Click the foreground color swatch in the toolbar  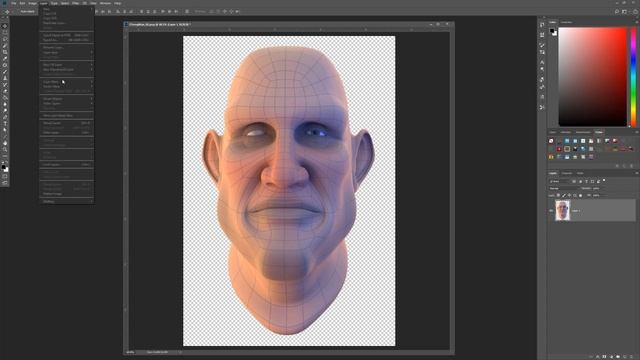(x=4, y=167)
